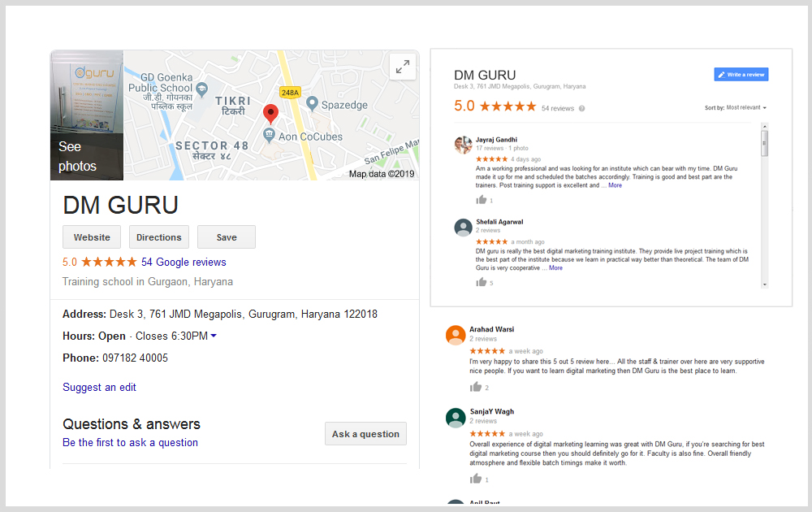The width and height of the screenshot is (812, 512).
Task: Like SanjaY Wagh's review thumbs up
Action: pos(475,479)
